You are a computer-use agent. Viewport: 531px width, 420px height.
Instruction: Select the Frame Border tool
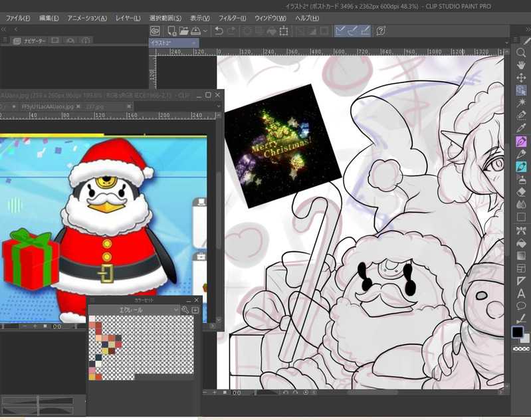[x=521, y=268]
